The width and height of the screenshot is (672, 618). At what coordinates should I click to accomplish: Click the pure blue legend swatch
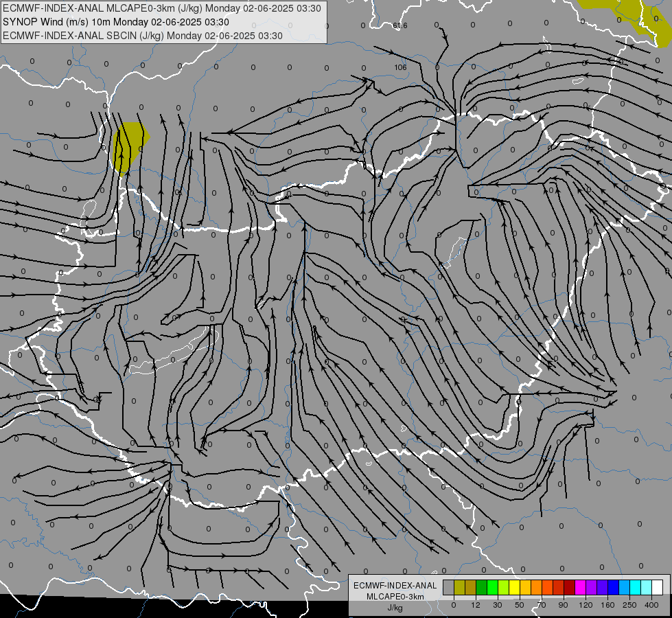click(x=614, y=587)
